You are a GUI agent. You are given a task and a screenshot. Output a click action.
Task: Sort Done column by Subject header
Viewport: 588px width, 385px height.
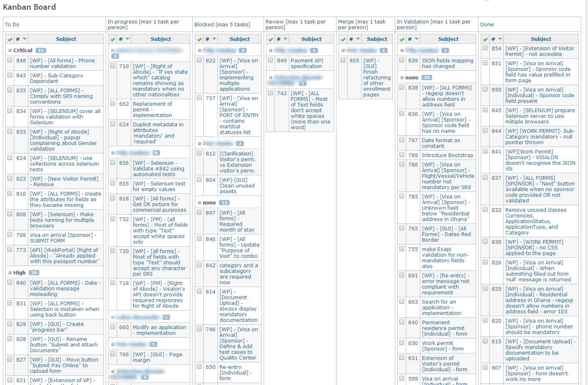pos(541,39)
